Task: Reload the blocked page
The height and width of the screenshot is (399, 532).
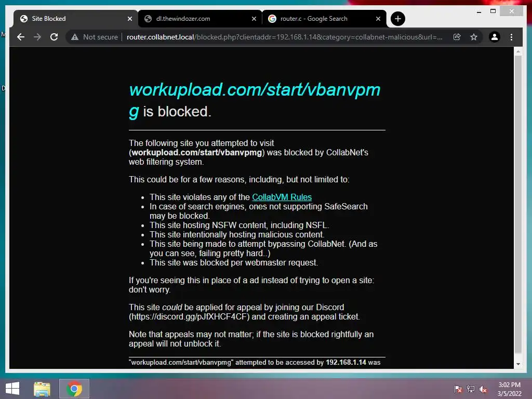Action: tap(54, 37)
